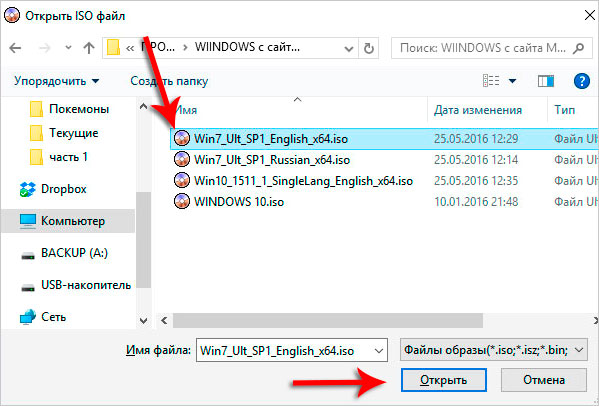The height and width of the screenshot is (406, 599).
Task: Open the USB-накопитель drive
Action: [x=76, y=285]
